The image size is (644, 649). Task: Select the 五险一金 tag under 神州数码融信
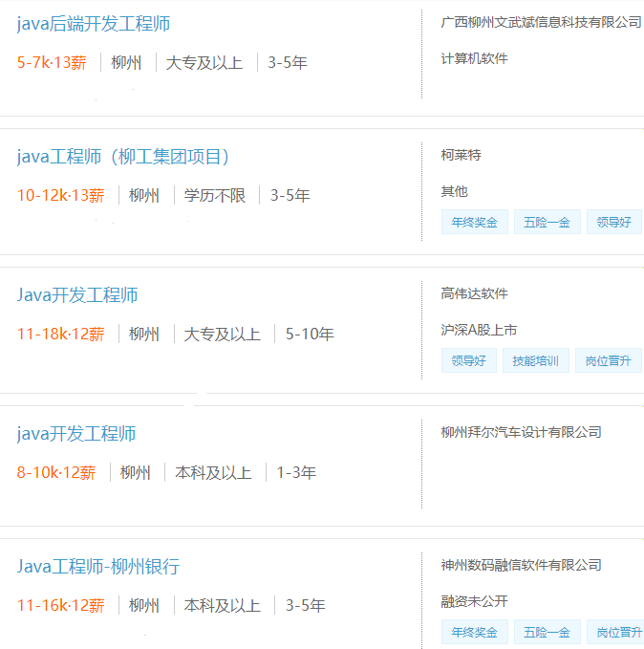point(547,632)
